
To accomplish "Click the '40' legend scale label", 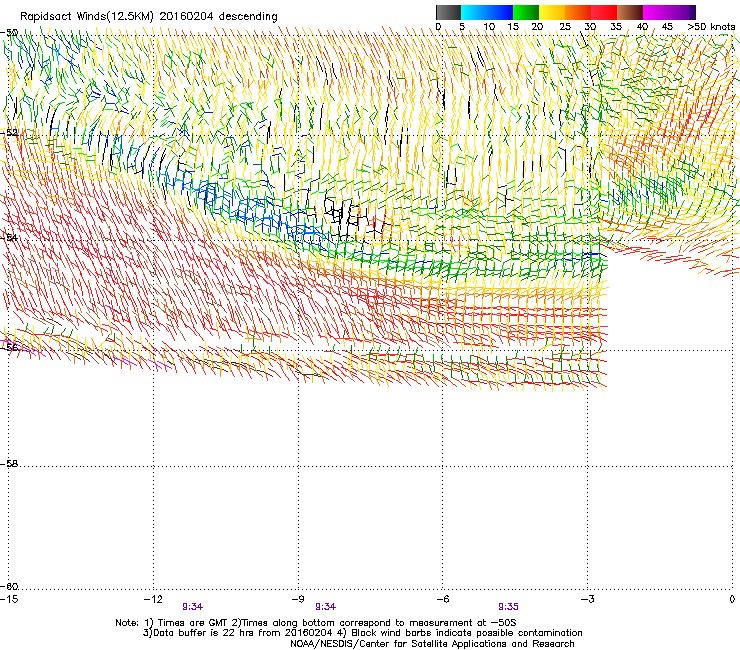I will point(642,27).
